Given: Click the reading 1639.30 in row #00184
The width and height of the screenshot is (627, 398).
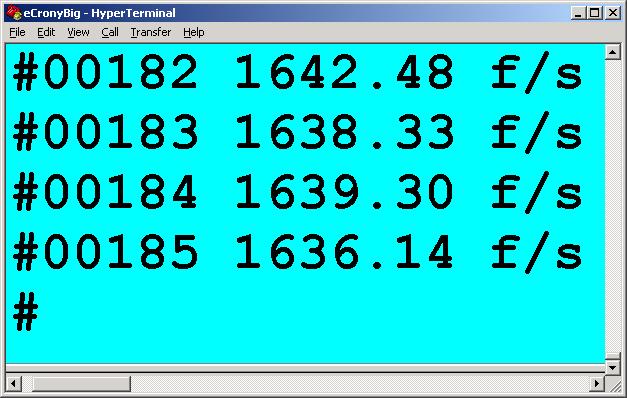Looking at the screenshot, I should 345,192.
